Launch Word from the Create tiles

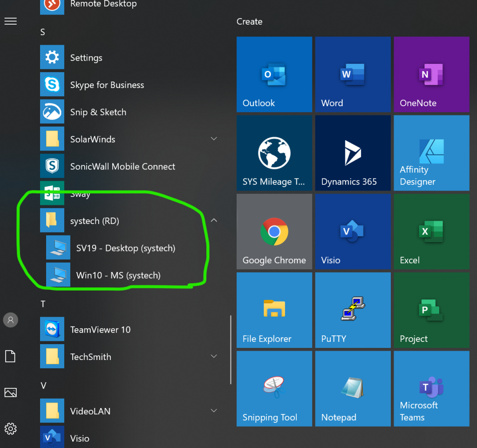(x=353, y=74)
